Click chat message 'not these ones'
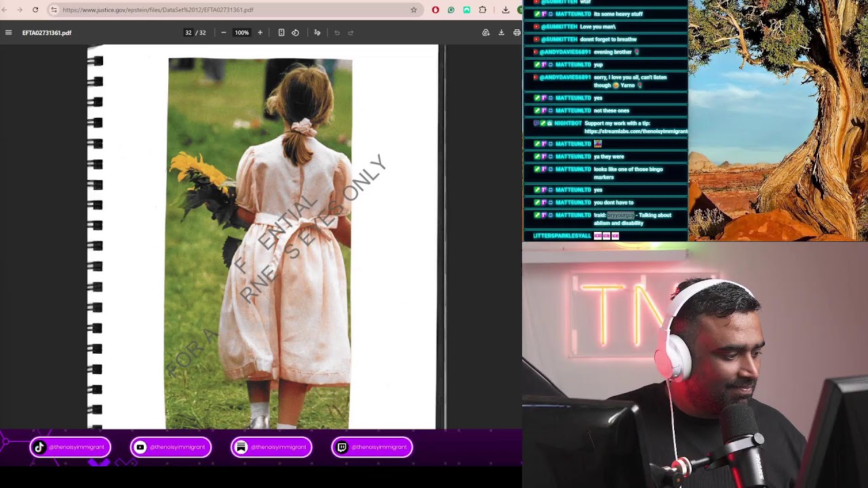The image size is (868, 488). [x=611, y=110]
